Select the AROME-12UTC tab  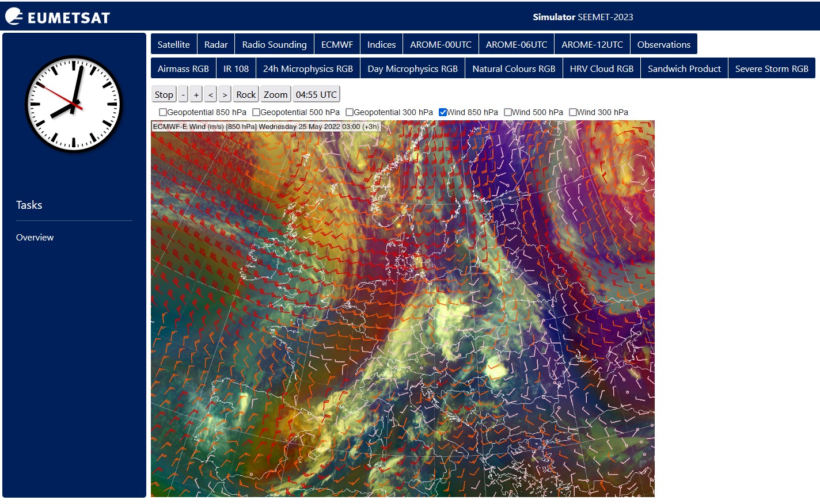593,44
